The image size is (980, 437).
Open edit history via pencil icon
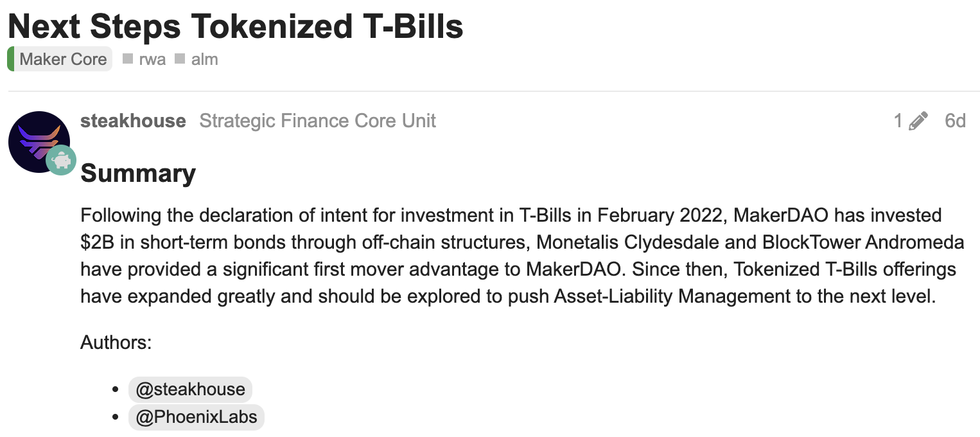[x=918, y=121]
